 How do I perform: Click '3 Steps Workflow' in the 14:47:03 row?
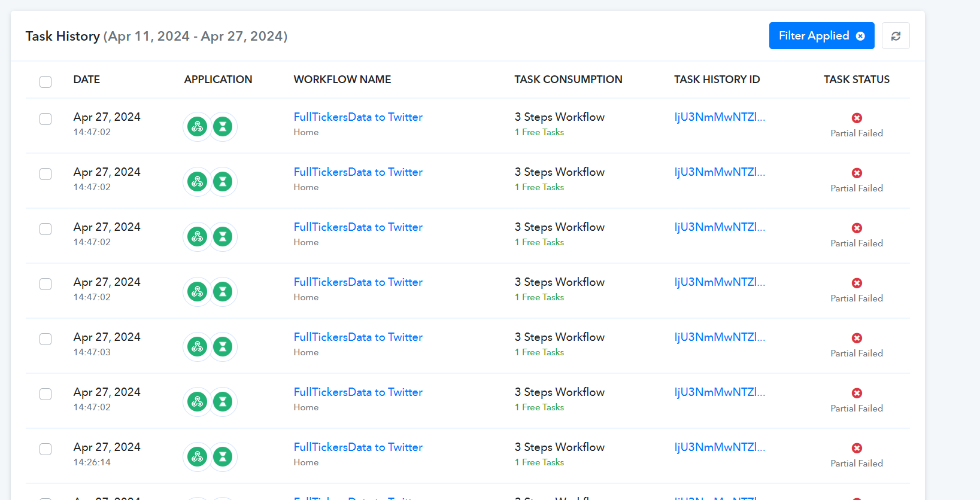560,337
